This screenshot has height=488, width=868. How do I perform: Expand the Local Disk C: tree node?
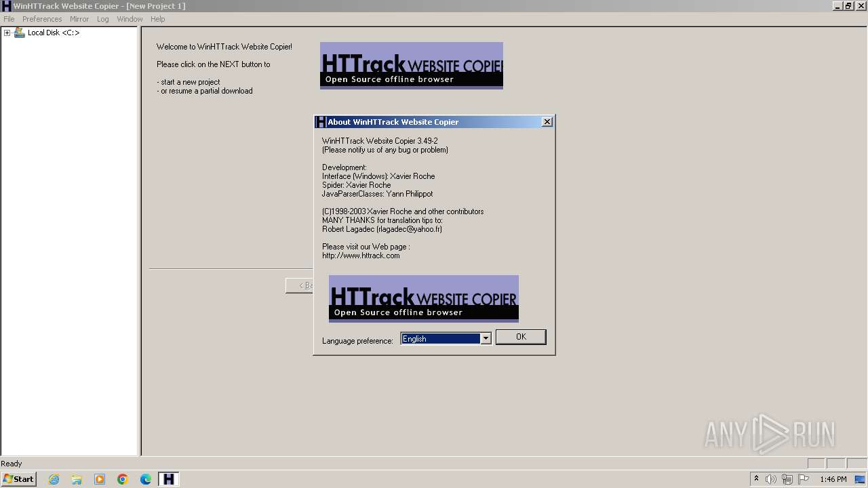7,33
